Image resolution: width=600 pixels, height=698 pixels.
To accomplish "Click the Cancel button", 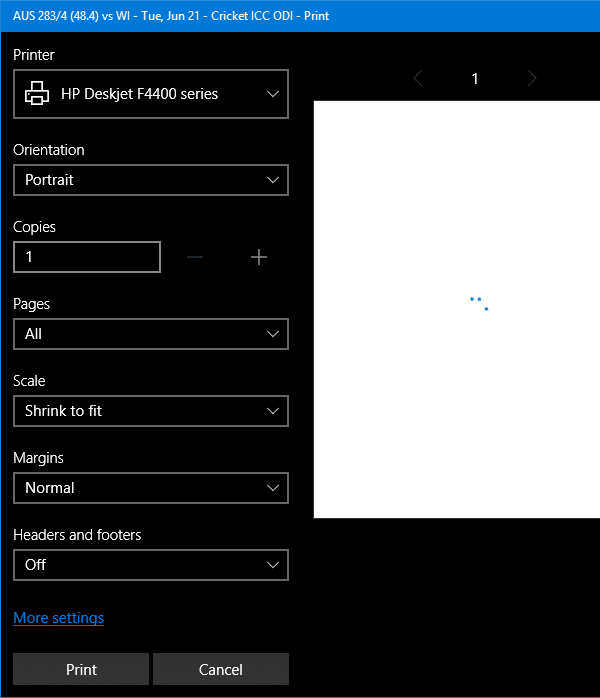I will 221,669.
